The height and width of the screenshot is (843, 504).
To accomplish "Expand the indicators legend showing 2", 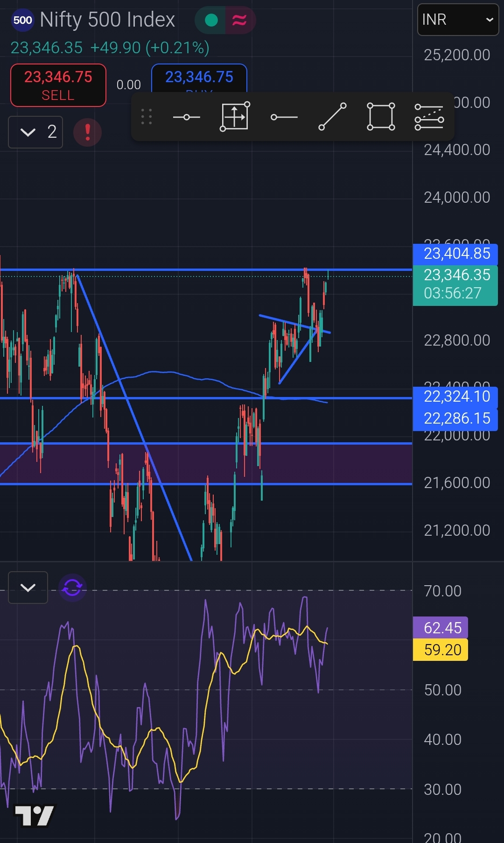I will (x=36, y=132).
